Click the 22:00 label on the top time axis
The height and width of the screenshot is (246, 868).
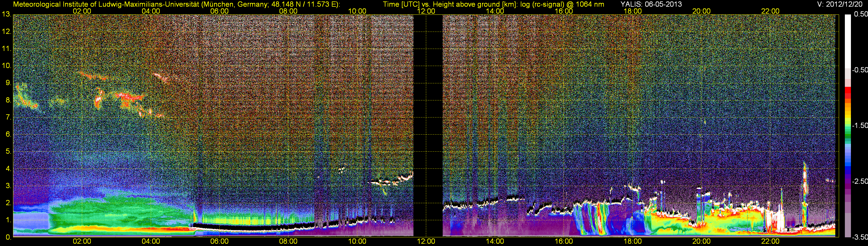(770, 11)
